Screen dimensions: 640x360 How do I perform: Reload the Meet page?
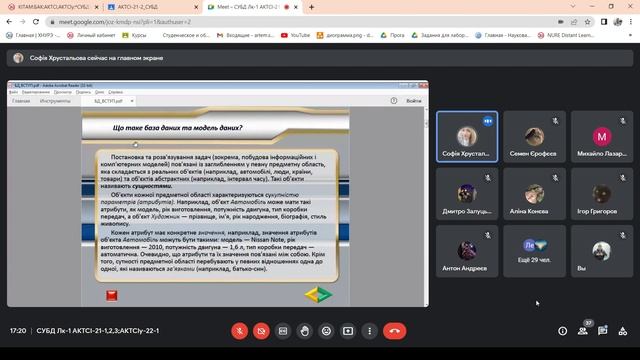pyautogui.click(x=36, y=22)
